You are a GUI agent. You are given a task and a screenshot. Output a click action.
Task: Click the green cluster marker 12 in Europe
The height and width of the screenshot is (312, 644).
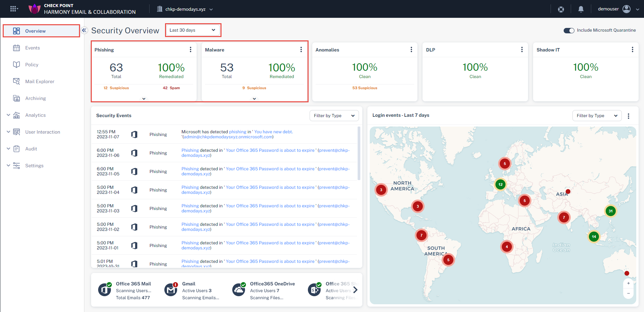(500, 184)
